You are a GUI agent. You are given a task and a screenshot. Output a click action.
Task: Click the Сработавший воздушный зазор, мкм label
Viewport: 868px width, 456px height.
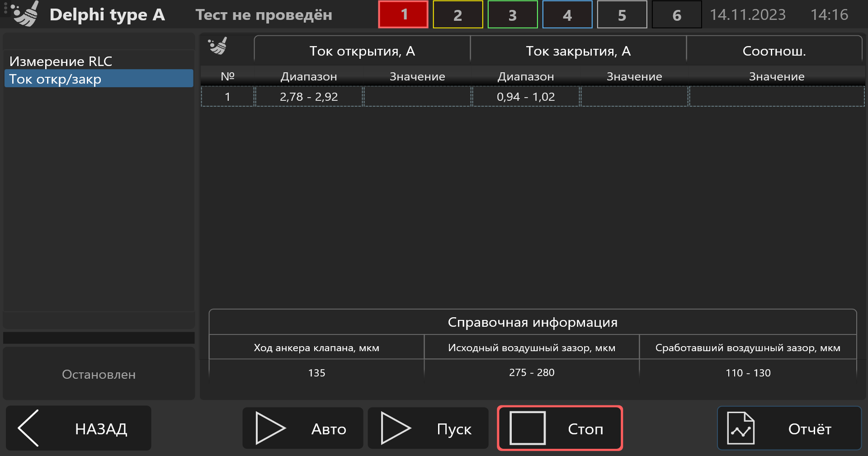[x=748, y=348]
